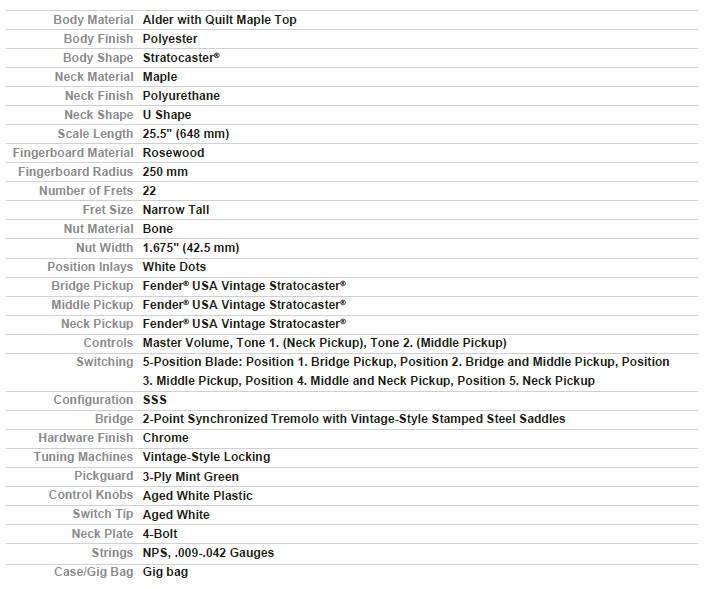Click the 'Body Shape' label
Image resolution: width=711 pixels, height=589 pixels.
tap(98, 58)
